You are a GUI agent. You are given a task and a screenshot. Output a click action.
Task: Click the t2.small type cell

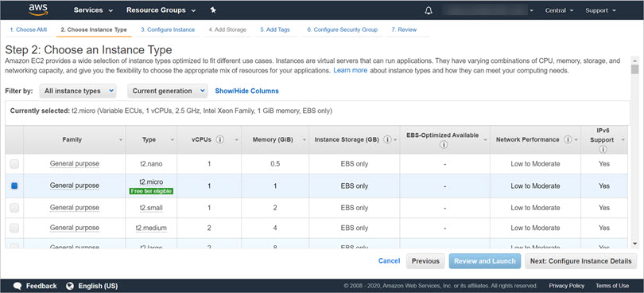tap(151, 208)
